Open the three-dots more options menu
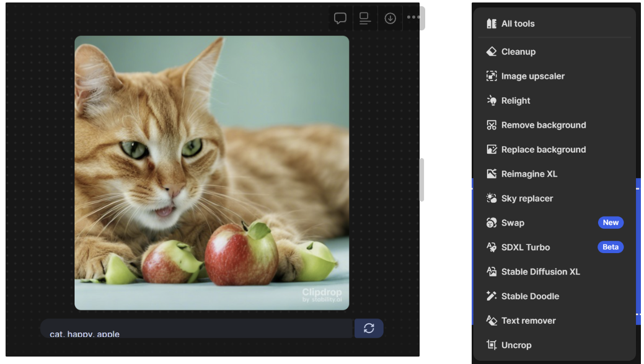Viewport: 644px width, 364px height. click(x=413, y=17)
